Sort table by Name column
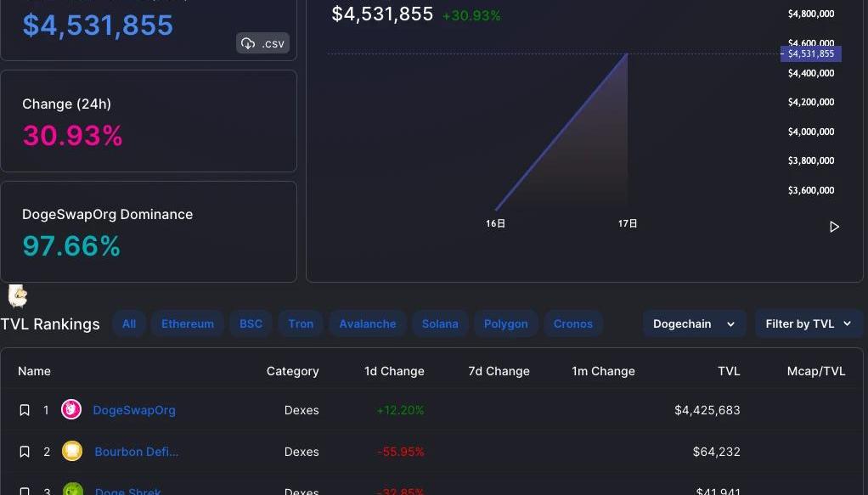 point(34,371)
